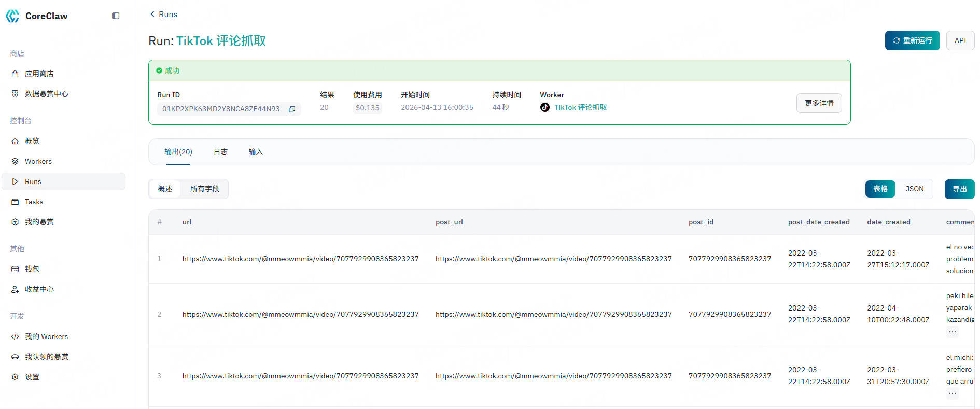Expand truncated comment in row 2

pyautogui.click(x=952, y=332)
